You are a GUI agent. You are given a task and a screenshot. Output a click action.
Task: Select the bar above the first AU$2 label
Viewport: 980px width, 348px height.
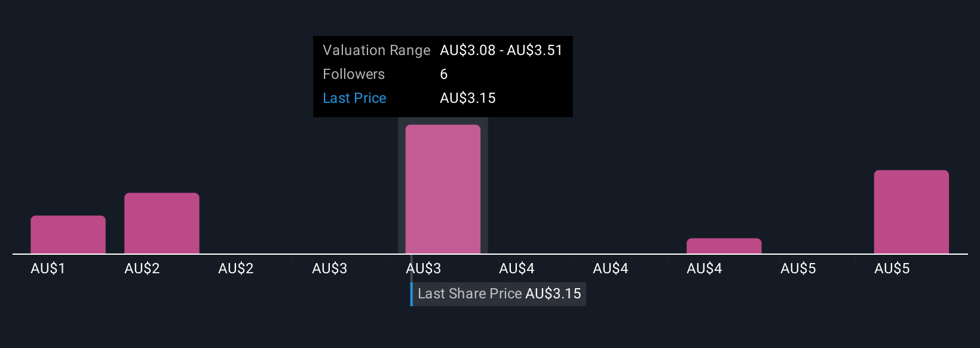[162, 223]
